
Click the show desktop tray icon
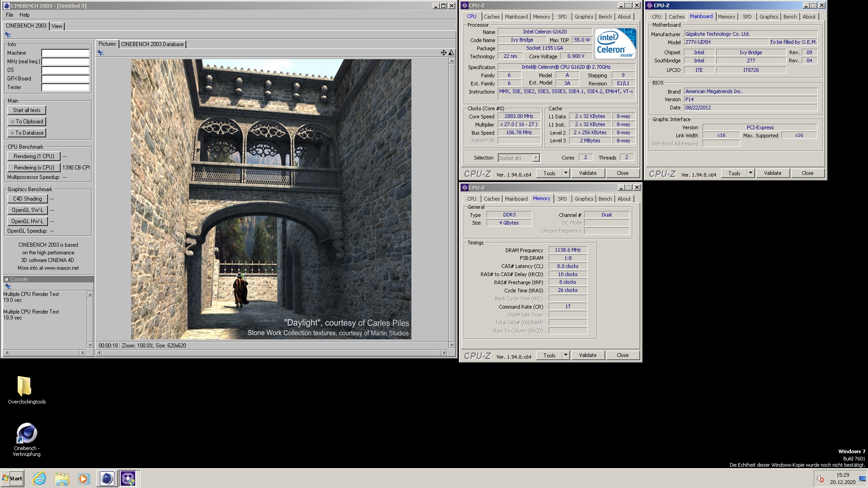click(862, 479)
